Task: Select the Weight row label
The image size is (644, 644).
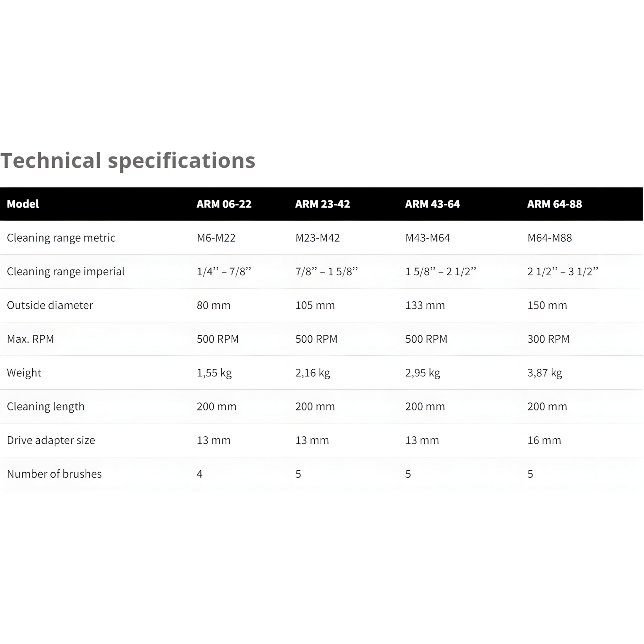Action: (x=24, y=373)
